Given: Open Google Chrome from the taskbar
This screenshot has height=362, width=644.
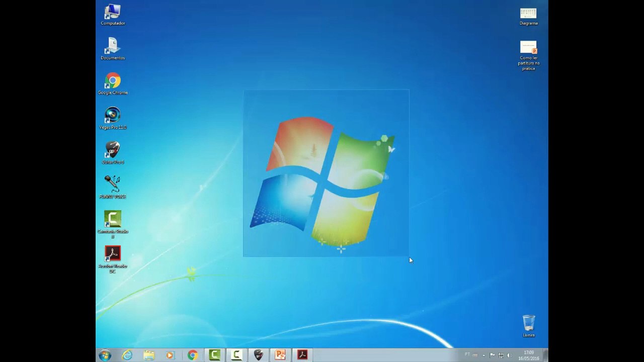Looking at the screenshot, I should pyautogui.click(x=192, y=355).
